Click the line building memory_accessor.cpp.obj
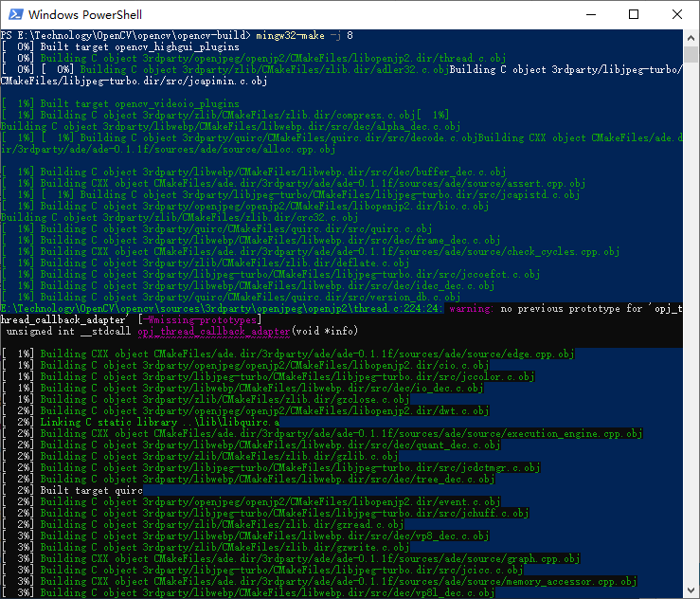The width and height of the screenshot is (700, 599). click(x=319, y=582)
